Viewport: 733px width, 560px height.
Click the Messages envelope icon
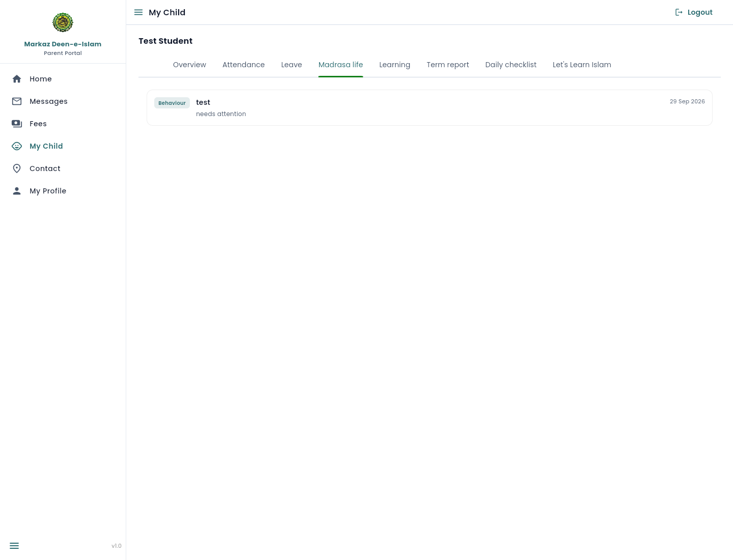click(x=17, y=101)
